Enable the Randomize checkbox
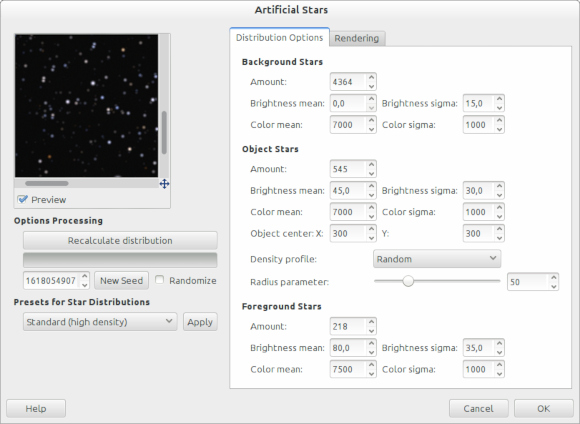580x424 pixels. (x=159, y=280)
